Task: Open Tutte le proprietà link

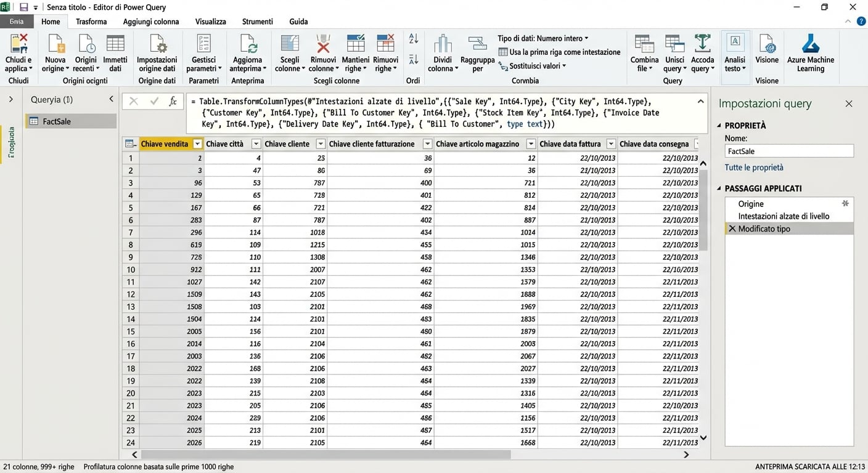Action: click(754, 168)
